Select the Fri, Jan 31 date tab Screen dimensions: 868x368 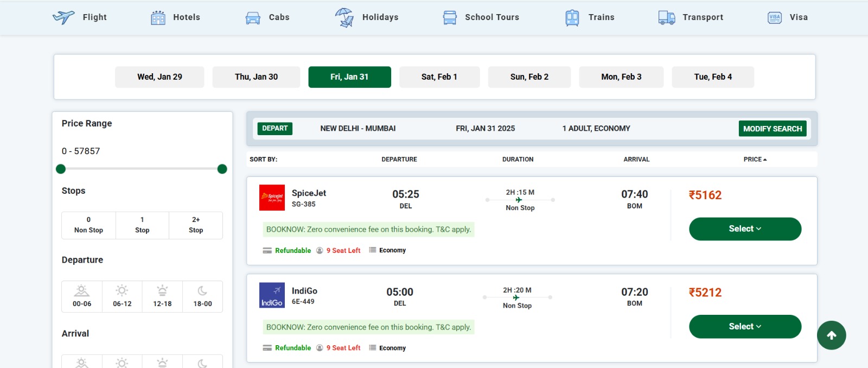349,77
